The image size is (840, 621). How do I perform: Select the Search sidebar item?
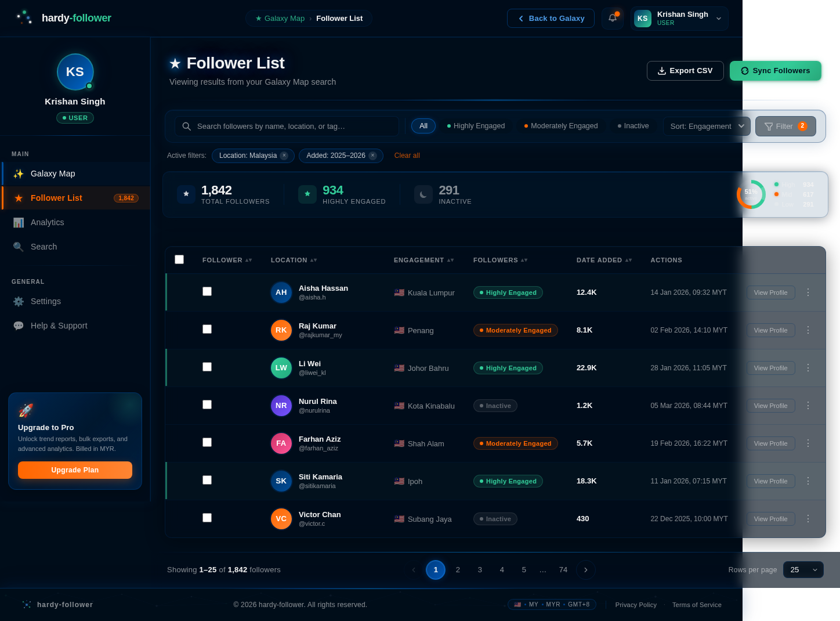[x=44, y=247]
